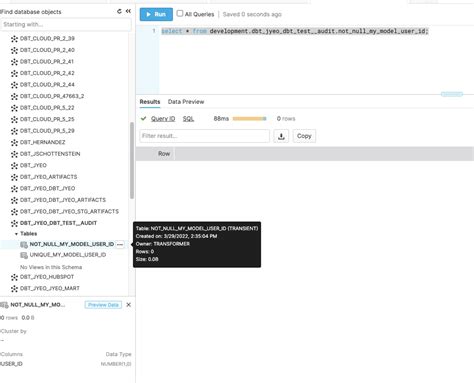
Task: Click the NUMBER data type value
Action: 116,364
